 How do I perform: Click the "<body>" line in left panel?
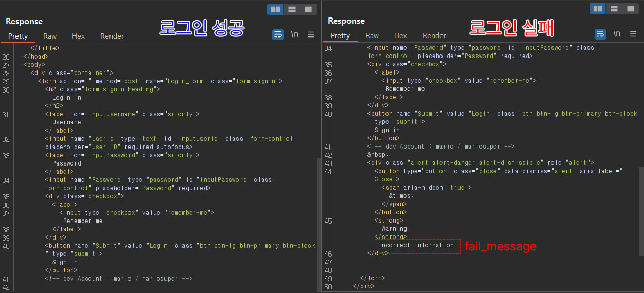tap(34, 65)
